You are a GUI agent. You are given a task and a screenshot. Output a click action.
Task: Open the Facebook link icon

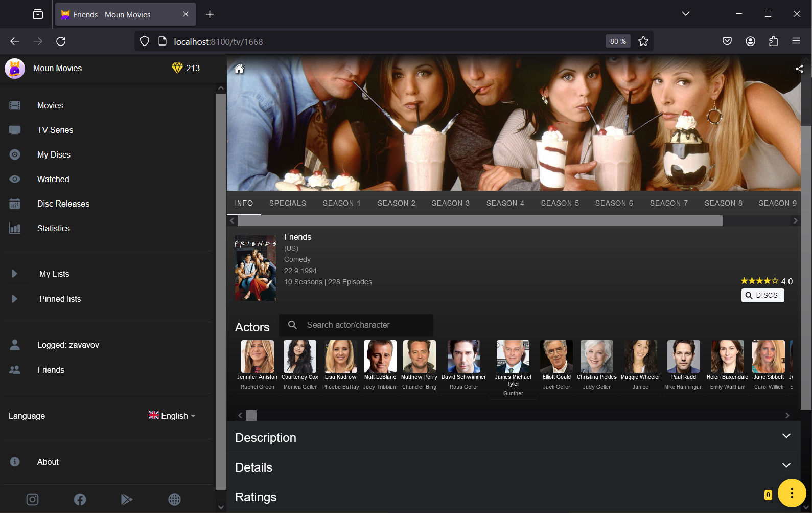[80, 499]
